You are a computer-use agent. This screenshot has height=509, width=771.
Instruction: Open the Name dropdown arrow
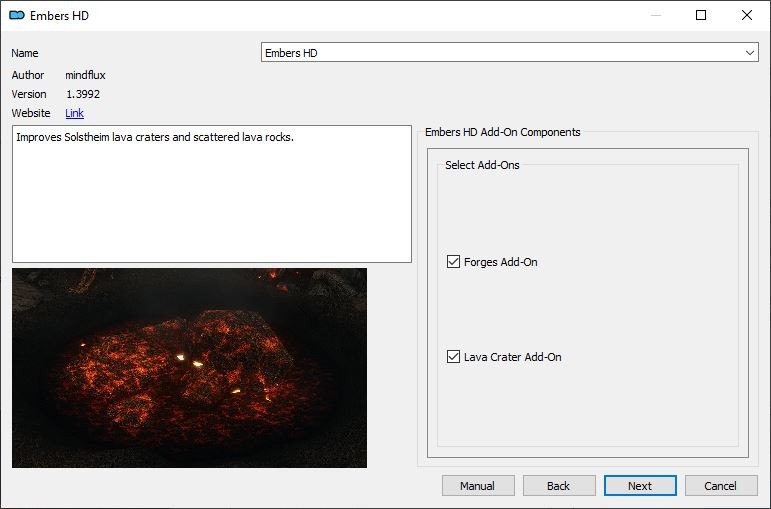point(749,53)
